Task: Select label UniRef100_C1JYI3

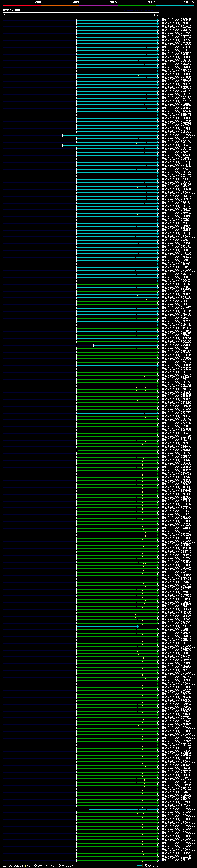Action: pos(177,778)
